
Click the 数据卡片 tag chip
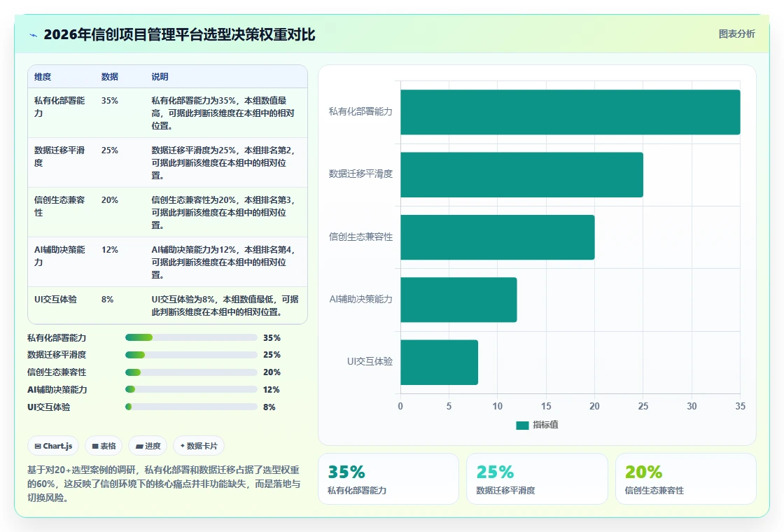click(199, 446)
